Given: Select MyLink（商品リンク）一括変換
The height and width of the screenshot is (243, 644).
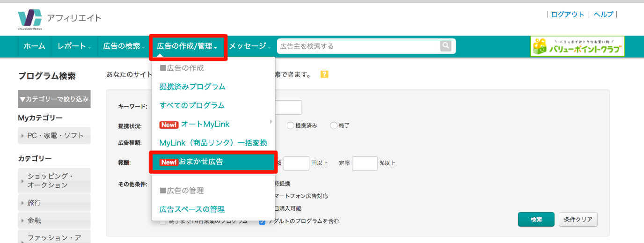Looking at the screenshot, I should [x=213, y=143].
